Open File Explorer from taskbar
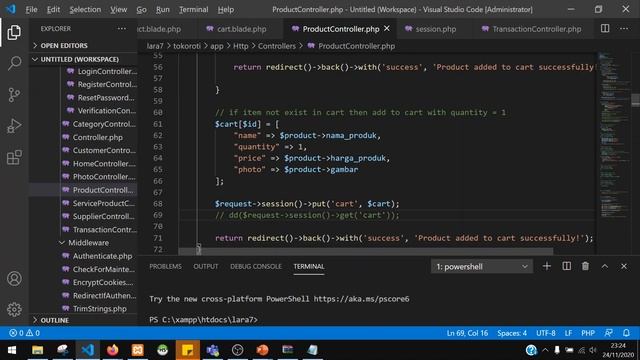The image size is (640, 360). coord(38,350)
